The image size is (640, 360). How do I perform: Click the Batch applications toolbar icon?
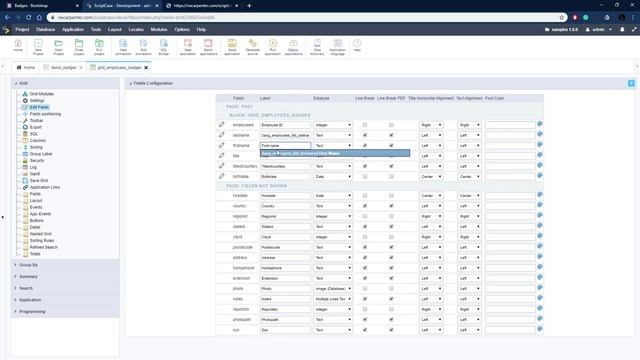[208, 47]
